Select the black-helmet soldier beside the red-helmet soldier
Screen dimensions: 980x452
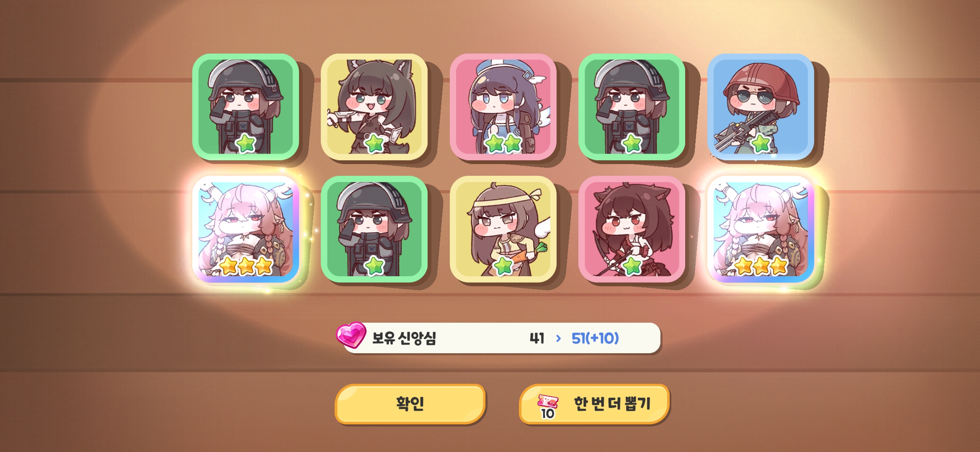(632, 107)
